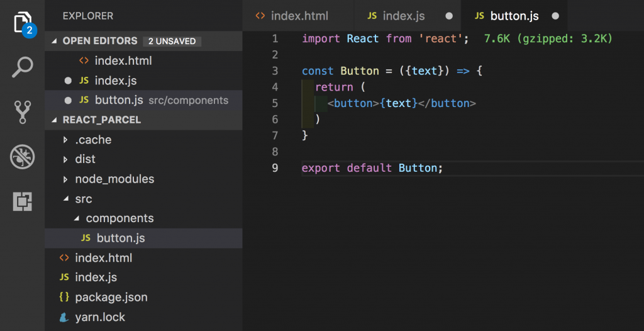Place cursor on line 9 export statement
644x331 pixels.
[372, 168]
